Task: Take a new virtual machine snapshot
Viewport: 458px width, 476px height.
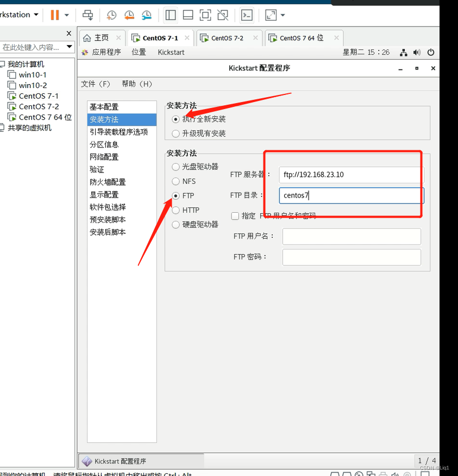Action: click(x=111, y=15)
